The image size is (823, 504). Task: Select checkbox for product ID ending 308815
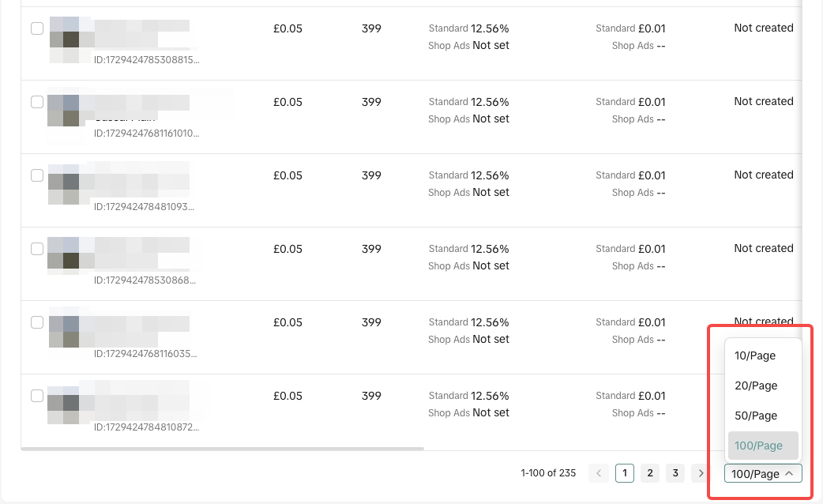pyautogui.click(x=37, y=28)
